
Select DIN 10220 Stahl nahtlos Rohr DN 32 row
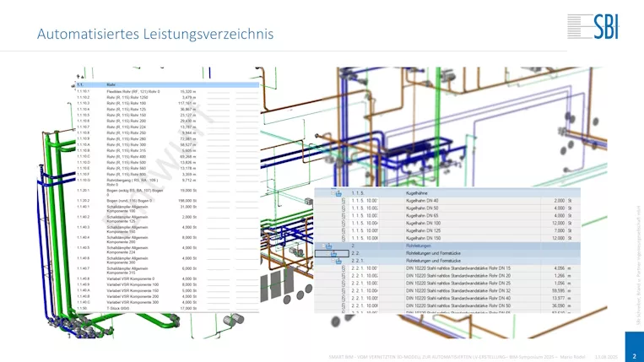click(x=447, y=291)
